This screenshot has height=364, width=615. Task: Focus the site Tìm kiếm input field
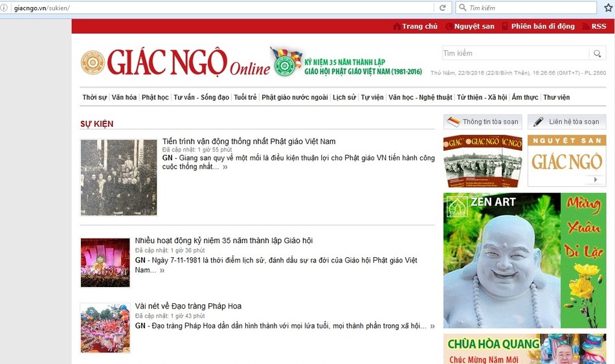(516, 53)
